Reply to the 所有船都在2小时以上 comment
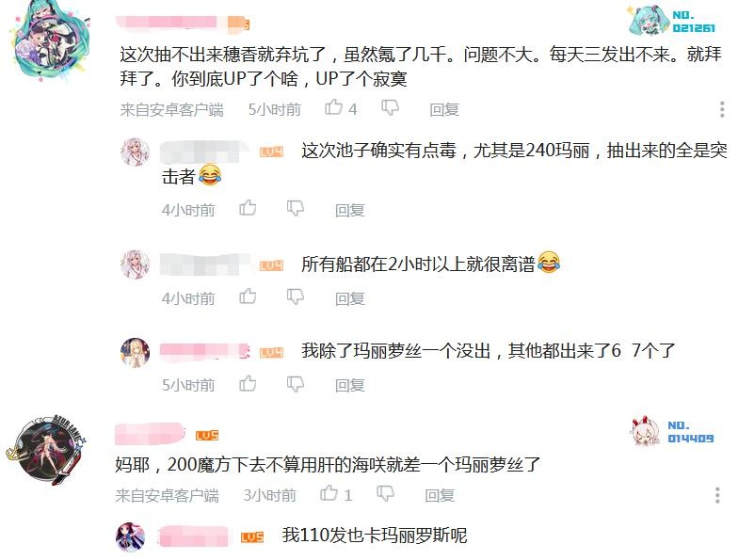This screenshot has width=738, height=560. click(350, 298)
